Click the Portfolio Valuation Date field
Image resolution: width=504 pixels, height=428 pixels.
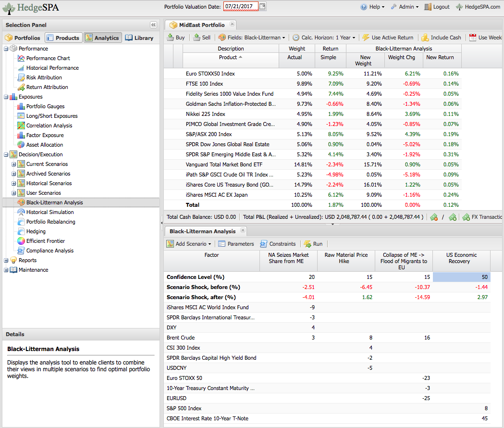coord(241,6)
